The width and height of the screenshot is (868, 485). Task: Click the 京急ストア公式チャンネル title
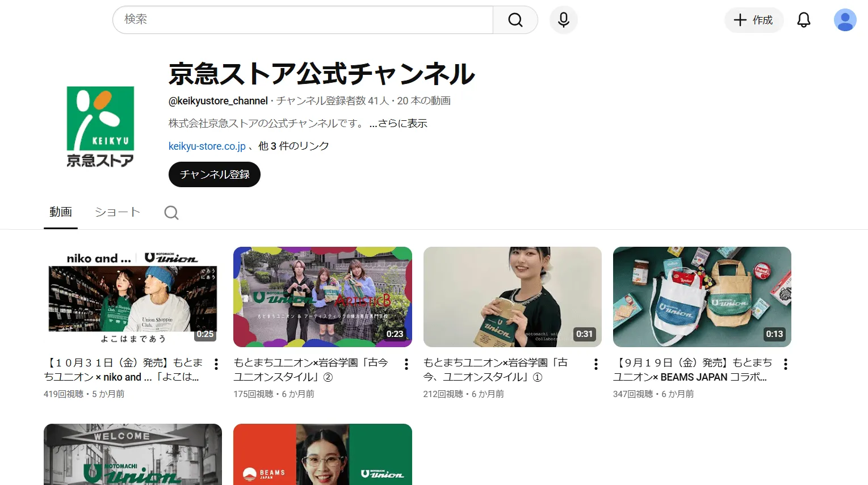[322, 74]
